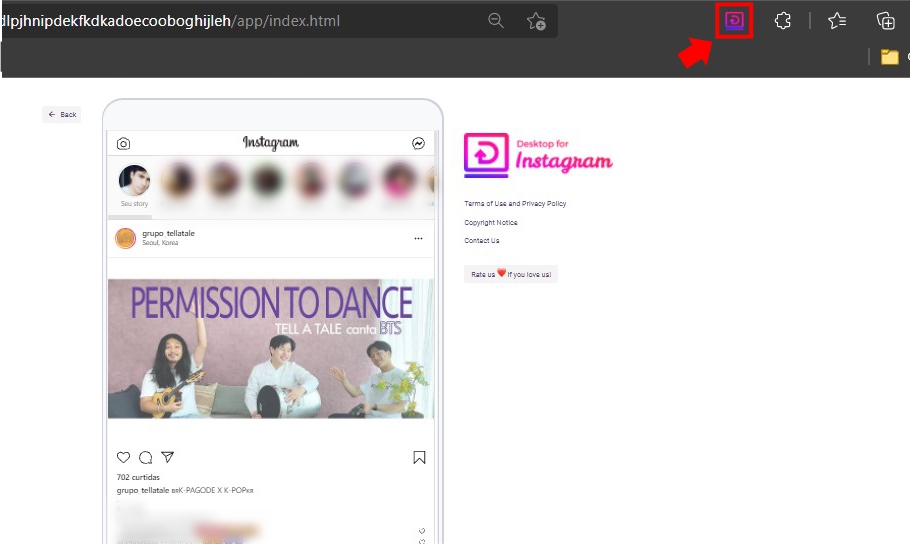Open the first blurred story after Seu story

click(x=178, y=181)
